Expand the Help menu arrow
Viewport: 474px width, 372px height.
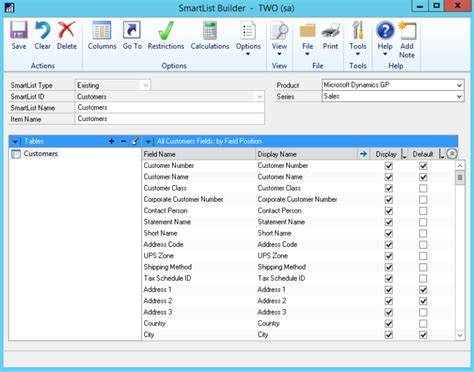[385, 54]
